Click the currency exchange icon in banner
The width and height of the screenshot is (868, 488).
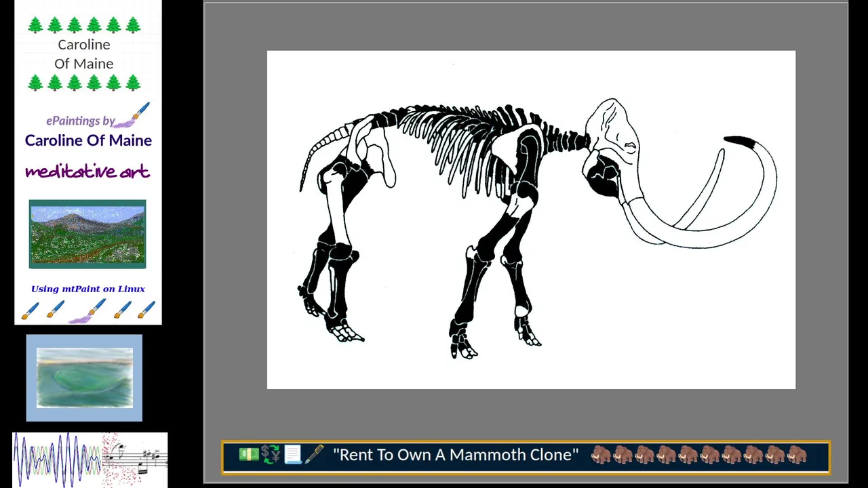pos(271,455)
